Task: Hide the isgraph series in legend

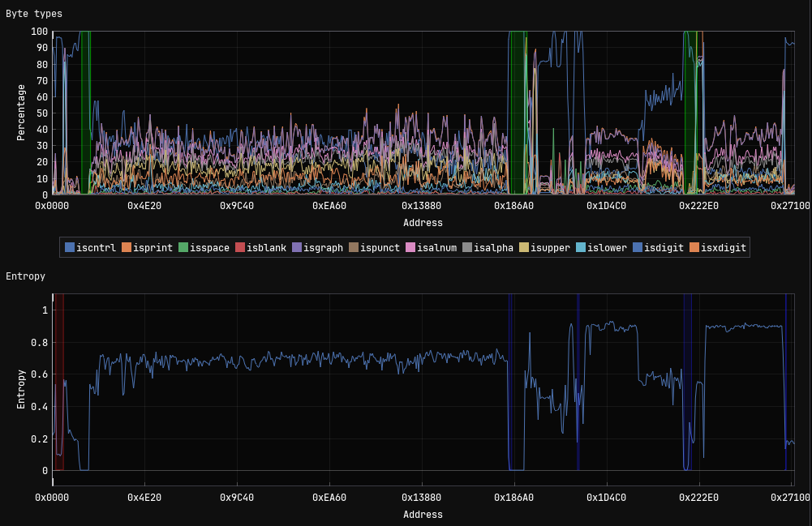Action: pyautogui.click(x=317, y=248)
